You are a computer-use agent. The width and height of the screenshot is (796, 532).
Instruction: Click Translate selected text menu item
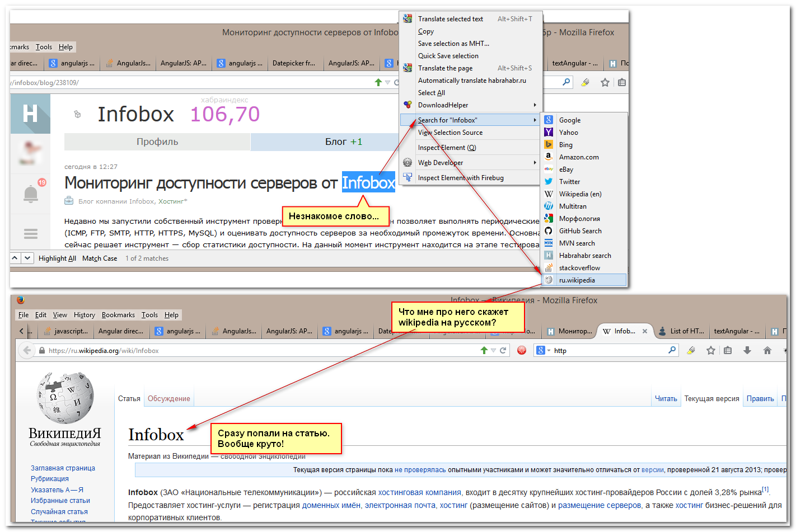tap(471, 19)
